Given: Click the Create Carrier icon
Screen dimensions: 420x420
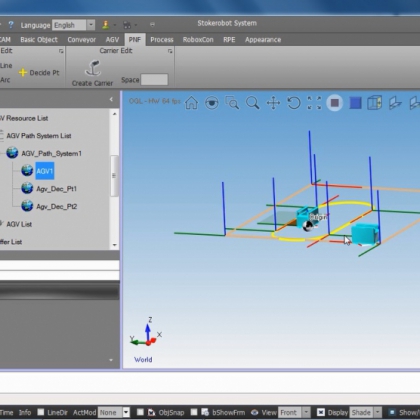Looking at the screenshot, I should pyautogui.click(x=93, y=68).
